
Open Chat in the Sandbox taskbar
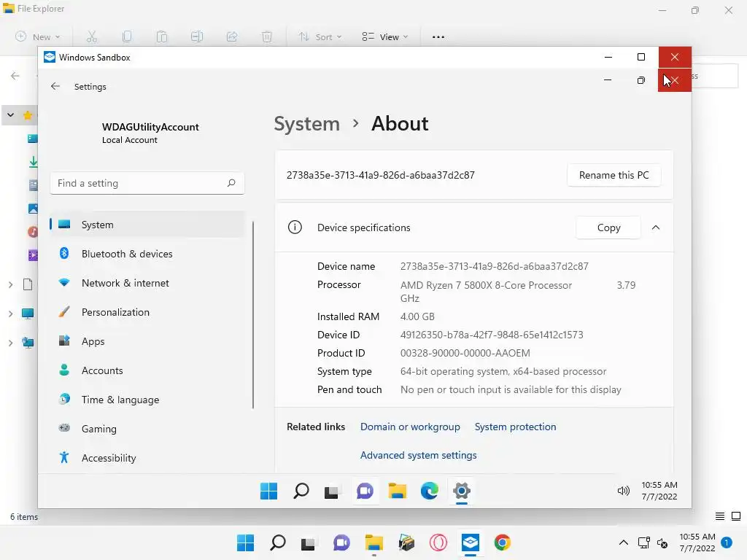(x=365, y=491)
